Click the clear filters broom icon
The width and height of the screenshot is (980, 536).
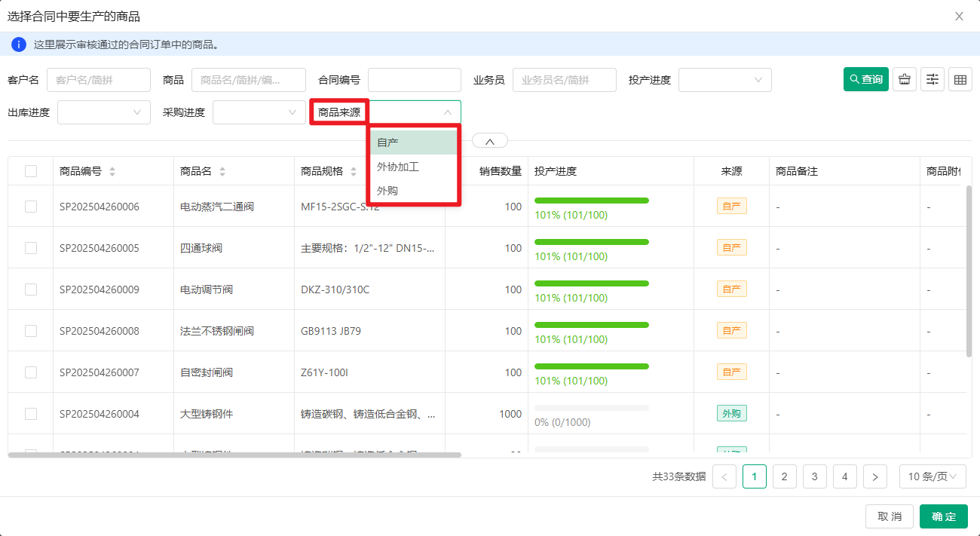(x=905, y=79)
